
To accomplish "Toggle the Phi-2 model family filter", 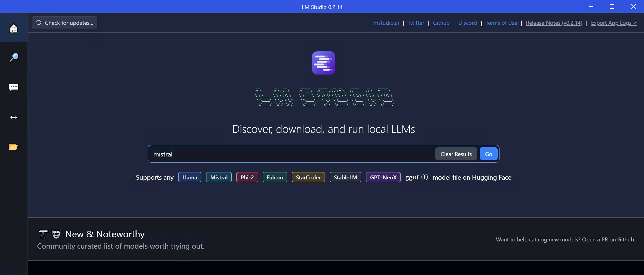I will (x=247, y=177).
